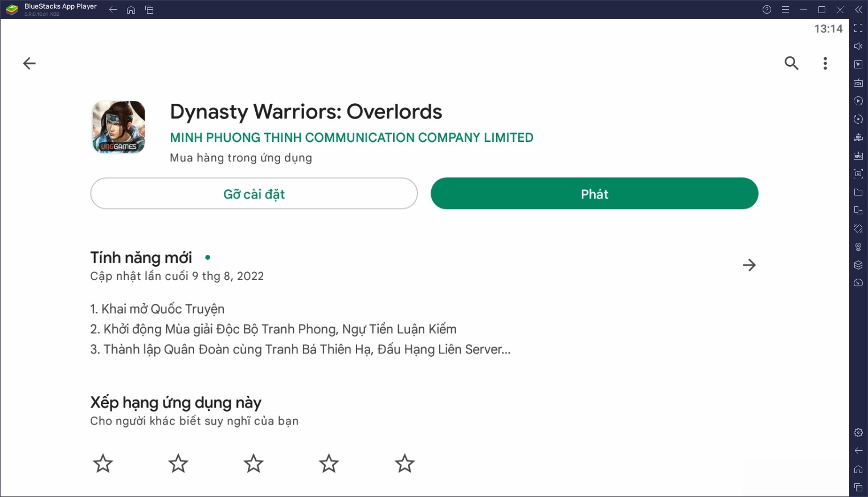Click the BlueStacks title bar back arrow

(113, 10)
